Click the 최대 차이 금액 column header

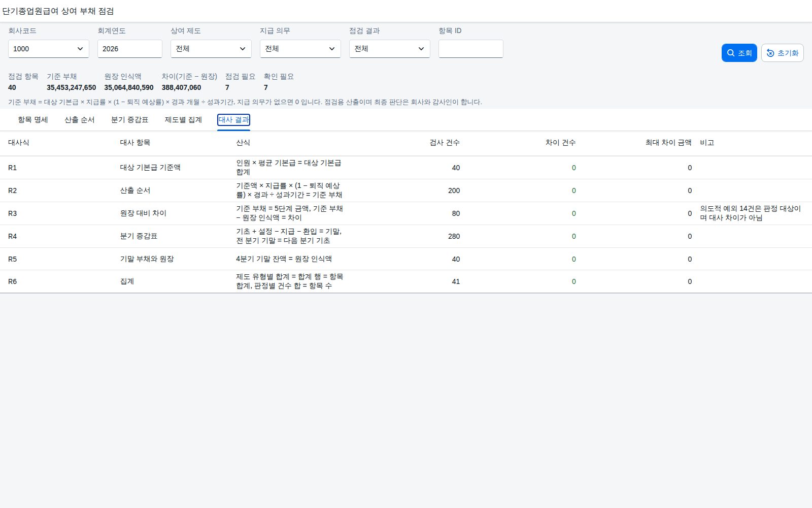668,143
